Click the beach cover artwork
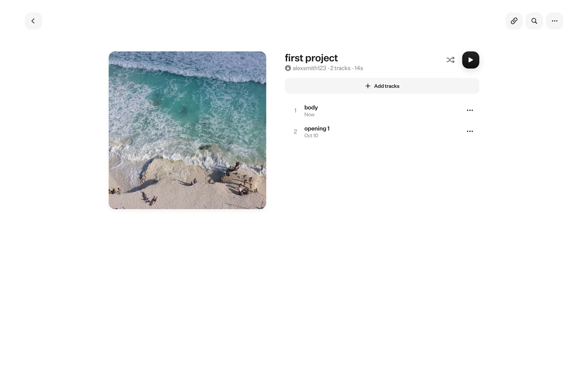The width and height of the screenshot is (588, 368). 187,130
